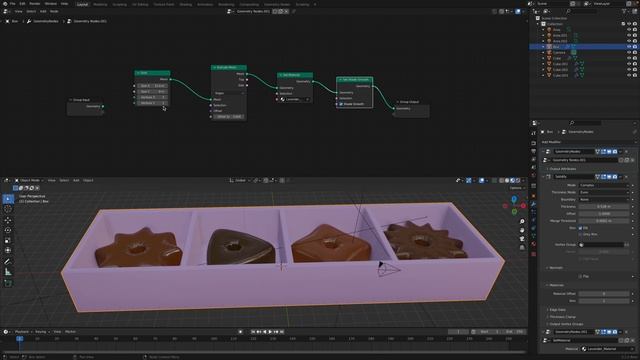The height and width of the screenshot is (360, 640).
Task: Select the Rotate tool in viewport toolbar
Action: tap(8, 230)
